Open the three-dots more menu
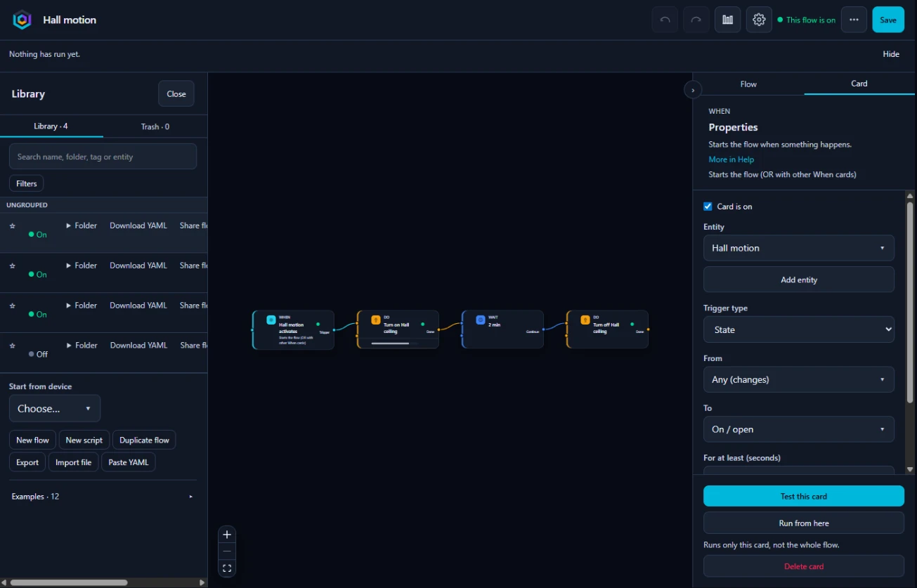The height and width of the screenshot is (588, 917). [x=854, y=20]
